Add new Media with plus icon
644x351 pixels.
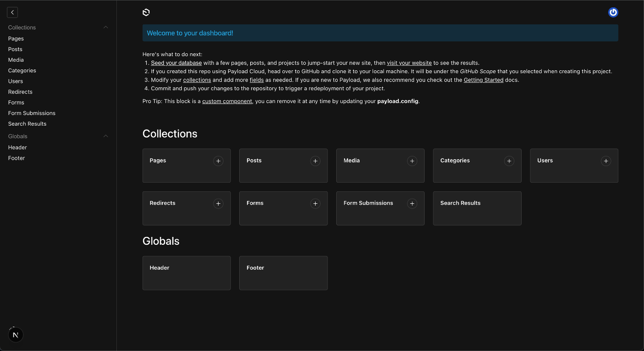pos(412,161)
